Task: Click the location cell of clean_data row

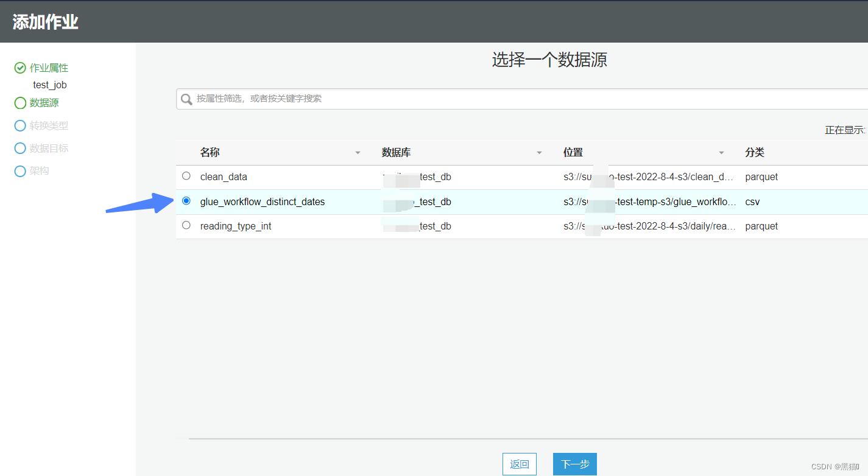Action: [x=648, y=177]
